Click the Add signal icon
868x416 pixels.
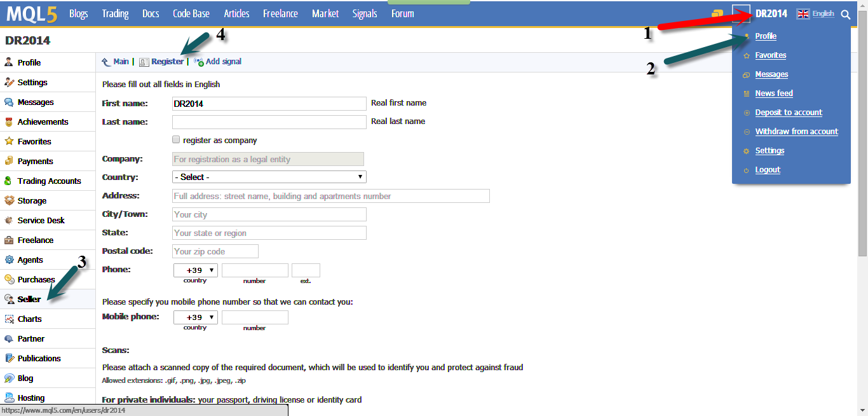tap(199, 62)
